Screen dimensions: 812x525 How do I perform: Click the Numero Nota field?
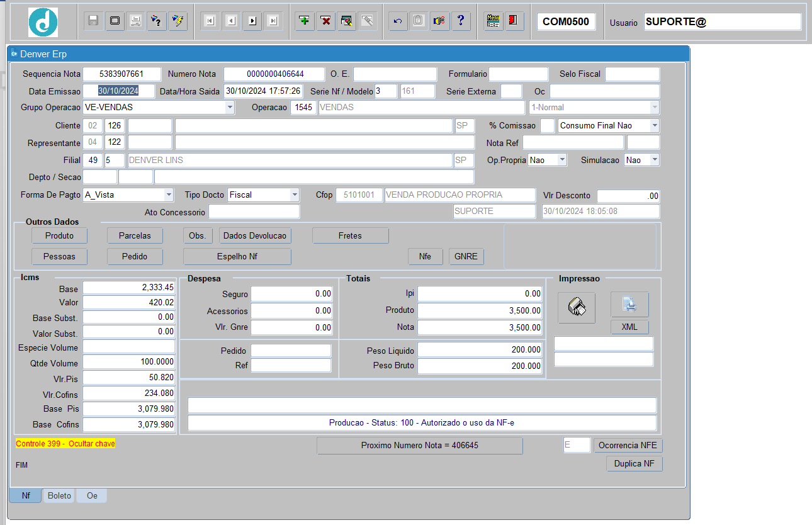(x=274, y=74)
